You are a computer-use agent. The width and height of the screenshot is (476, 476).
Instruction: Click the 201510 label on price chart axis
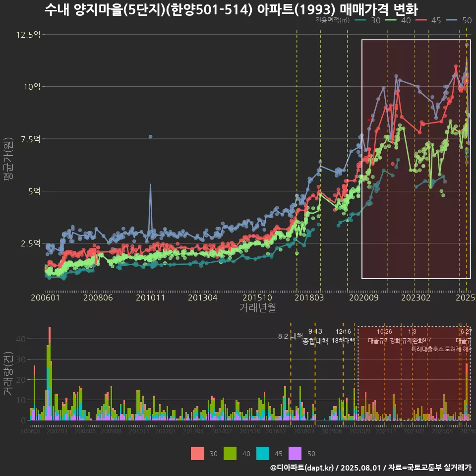(x=257, y=297)
